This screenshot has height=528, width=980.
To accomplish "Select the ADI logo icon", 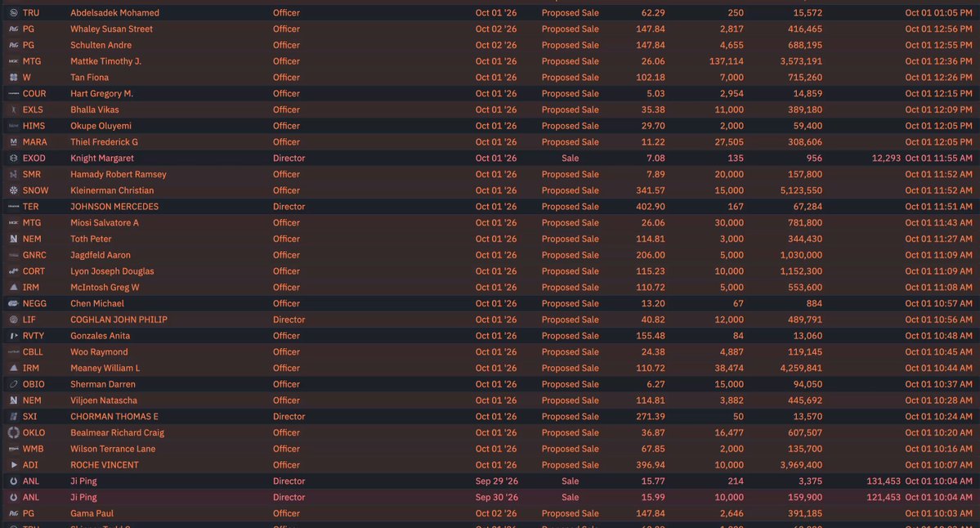I will [13, 465].
